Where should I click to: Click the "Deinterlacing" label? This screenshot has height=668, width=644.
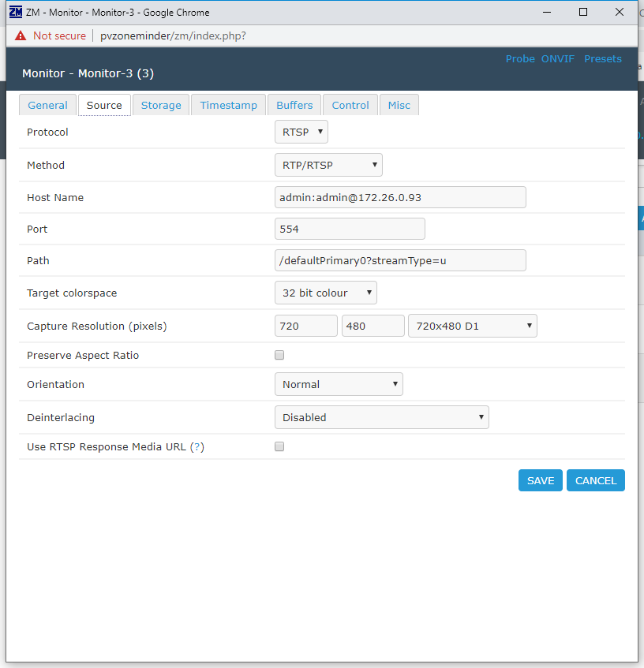click(61, 417)
